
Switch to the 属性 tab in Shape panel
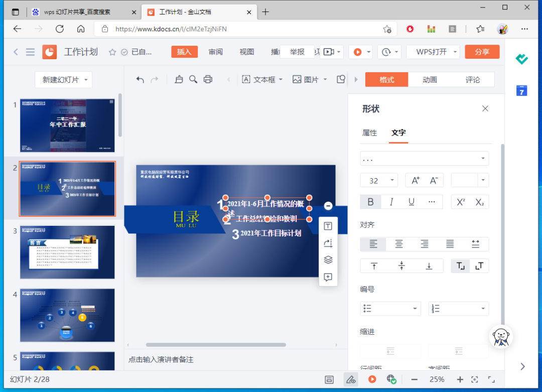(x=370, y=133)
